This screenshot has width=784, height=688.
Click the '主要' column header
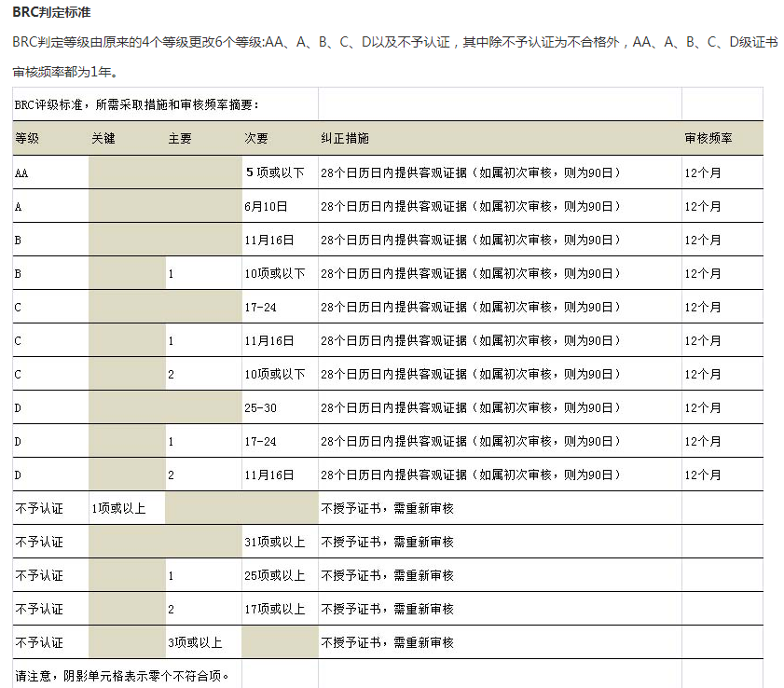[180, 138]
